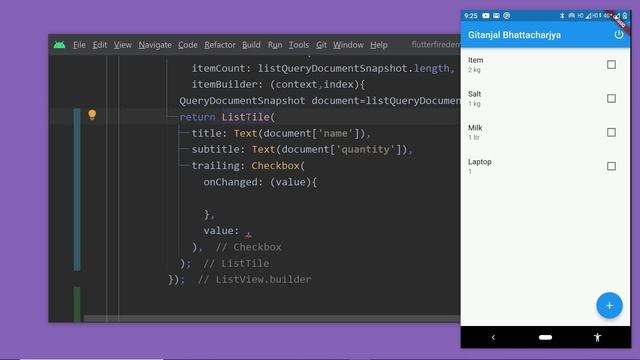Tap the power logout icon in app bar

point(618,35)
